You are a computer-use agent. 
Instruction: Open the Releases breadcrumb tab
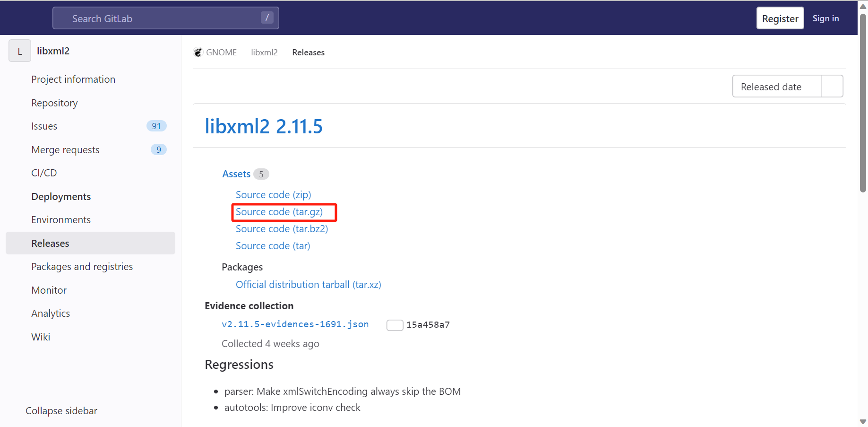click(x=308, y=52)
